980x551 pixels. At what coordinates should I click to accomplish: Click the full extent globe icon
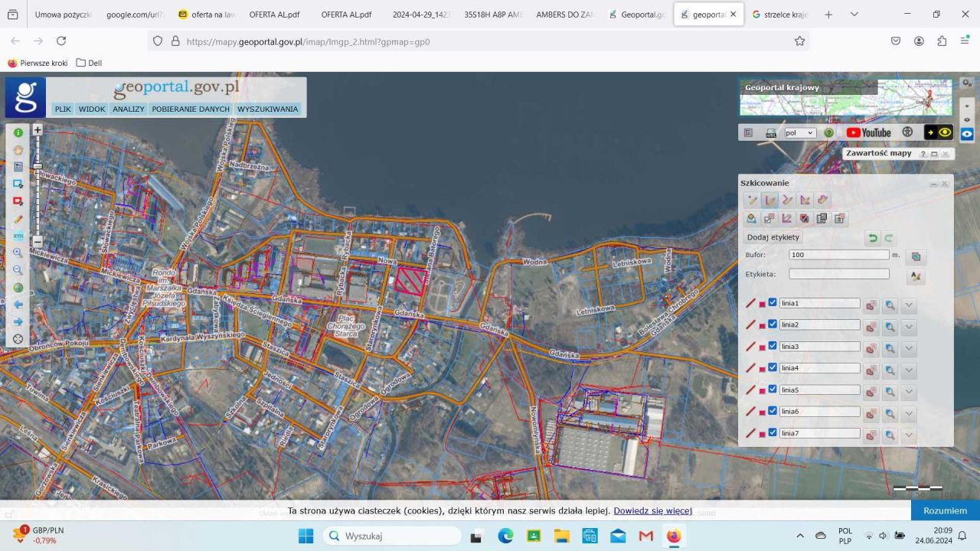(18, 288)
